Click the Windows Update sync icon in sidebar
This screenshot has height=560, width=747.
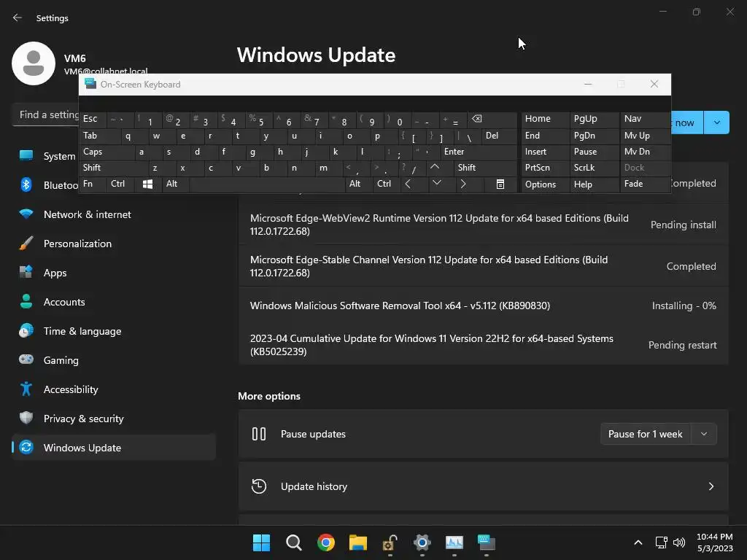click(26, 447)
